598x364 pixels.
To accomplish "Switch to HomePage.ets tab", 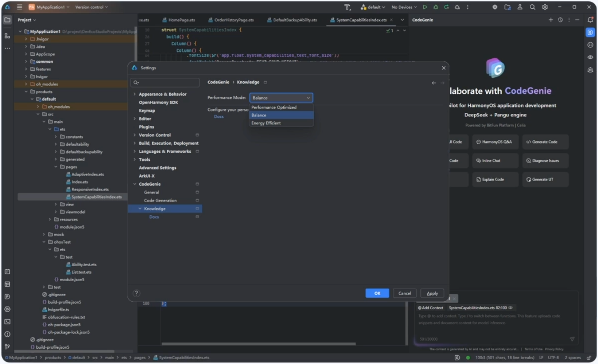I will point(179,20).
